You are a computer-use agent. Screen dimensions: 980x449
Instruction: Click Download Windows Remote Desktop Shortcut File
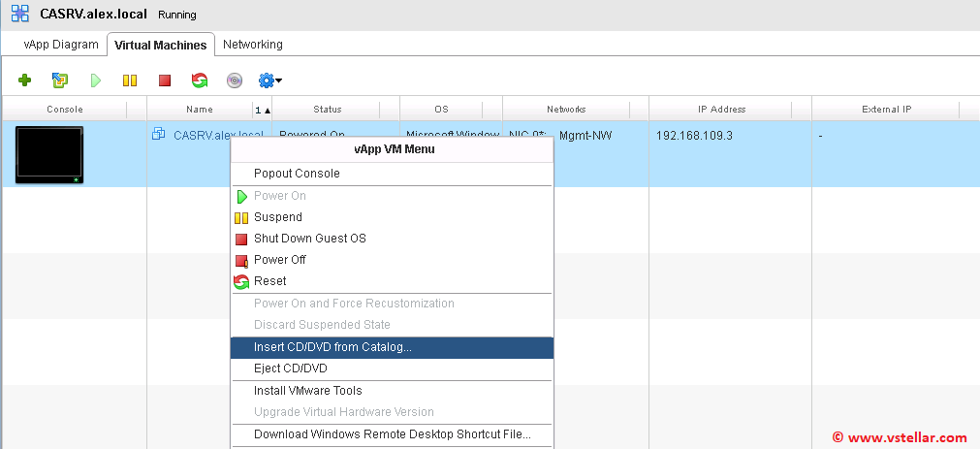pos(392,434)
